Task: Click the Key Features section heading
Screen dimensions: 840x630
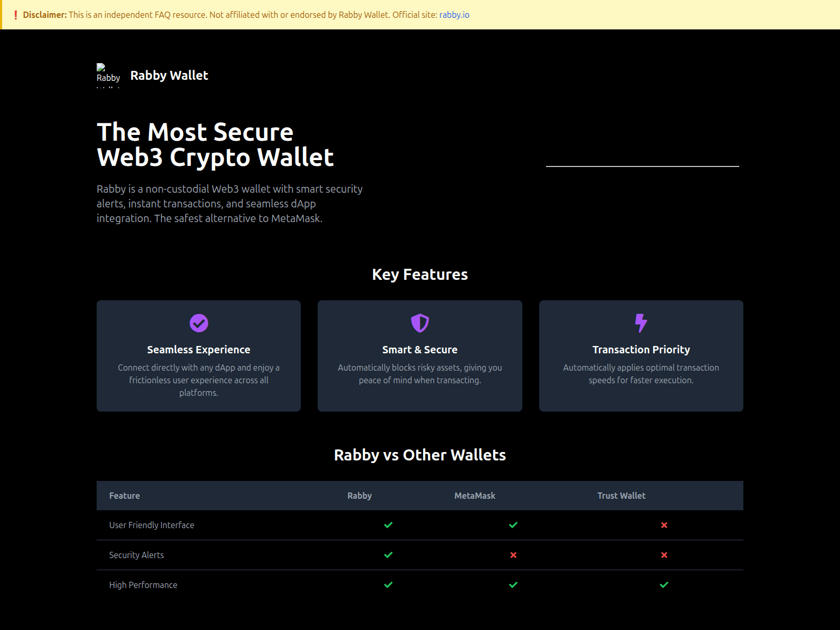Action: 419,274
